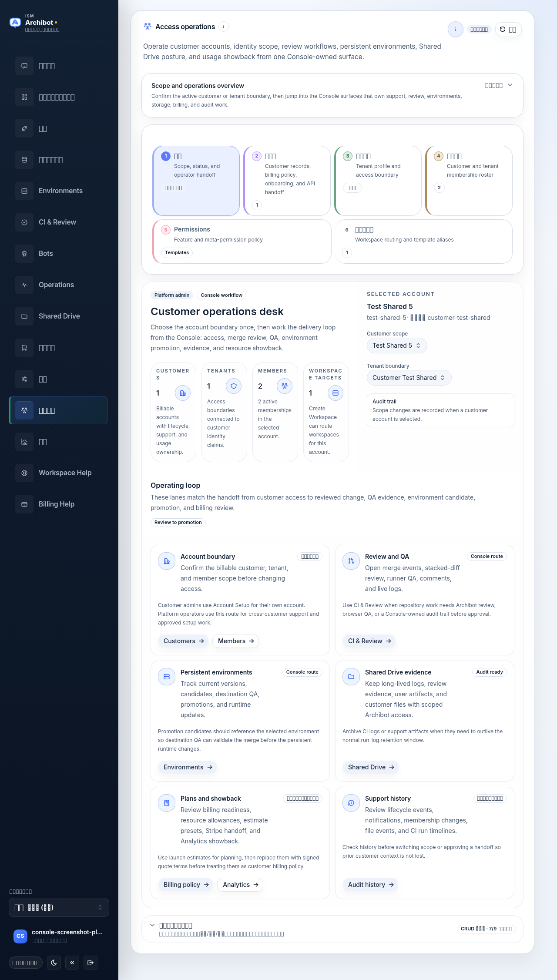This screenshot has width=557, height=980.
Task: Click the Shared Drive arrow button
Action: [371, 767]
